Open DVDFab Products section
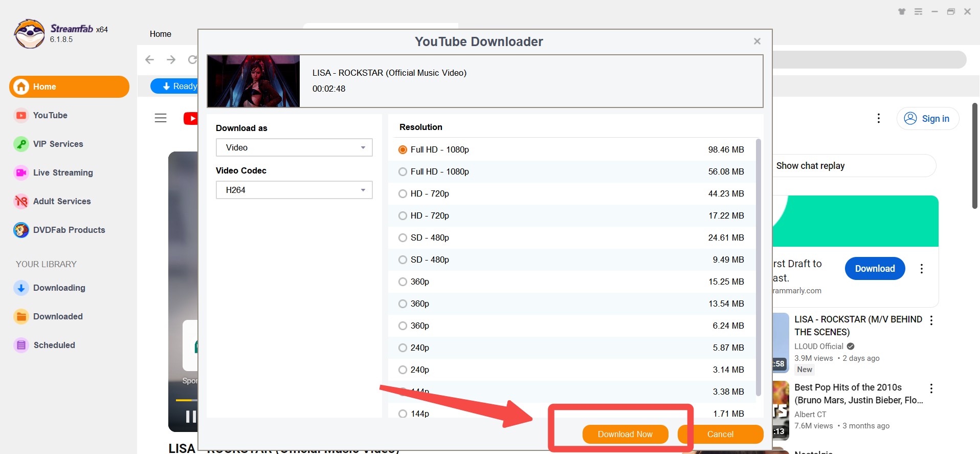The height and width of the screenshot is (454, 980). coord(69,230)
